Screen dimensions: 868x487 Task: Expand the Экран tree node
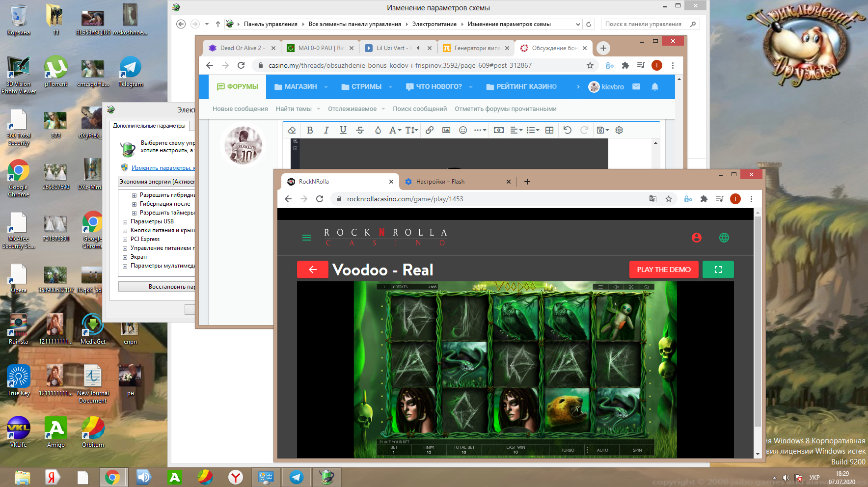coord(125,257)
